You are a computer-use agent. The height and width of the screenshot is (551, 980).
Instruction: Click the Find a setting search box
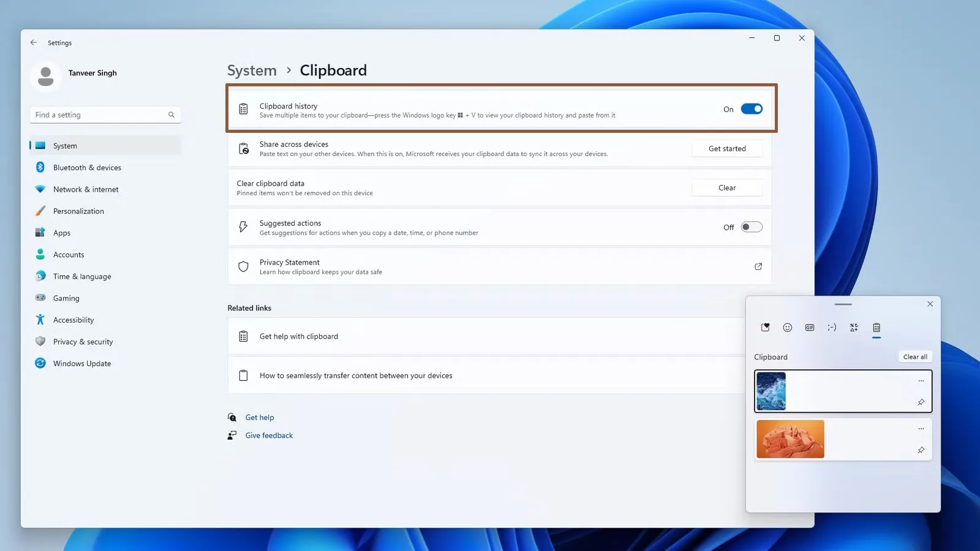105,115
